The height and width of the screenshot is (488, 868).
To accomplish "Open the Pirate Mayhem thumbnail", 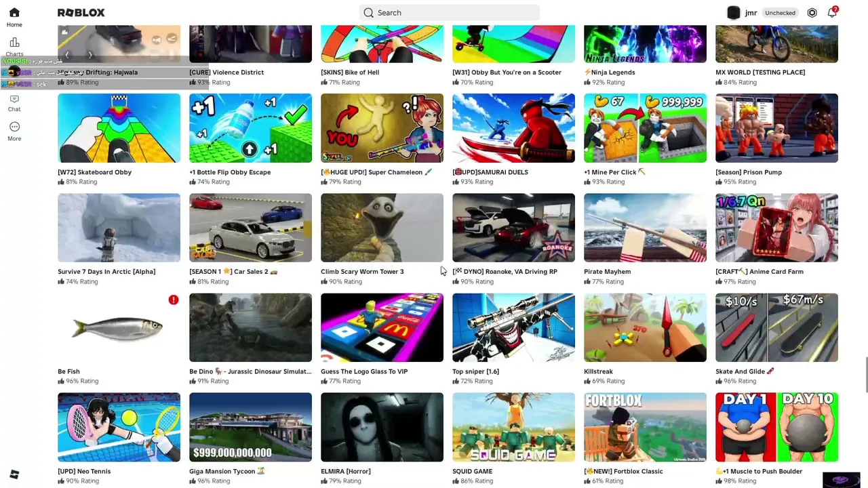I will click(x=645, y=228).
